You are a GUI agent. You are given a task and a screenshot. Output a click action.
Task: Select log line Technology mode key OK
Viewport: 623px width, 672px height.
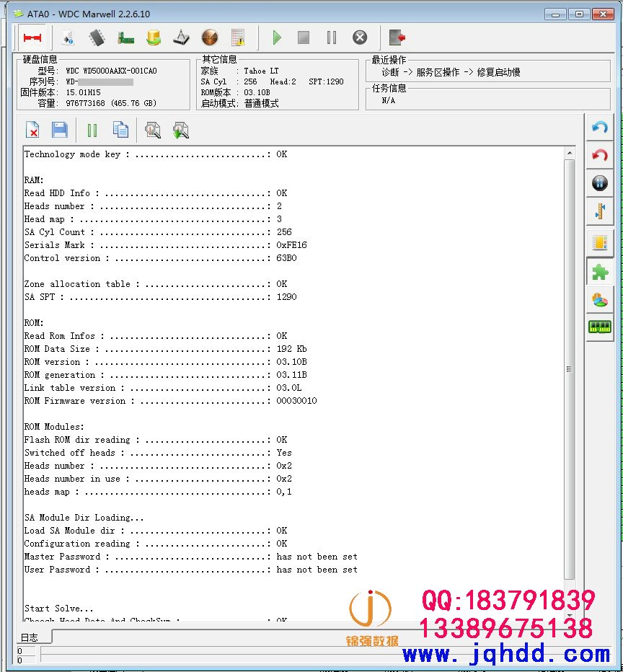156,154
